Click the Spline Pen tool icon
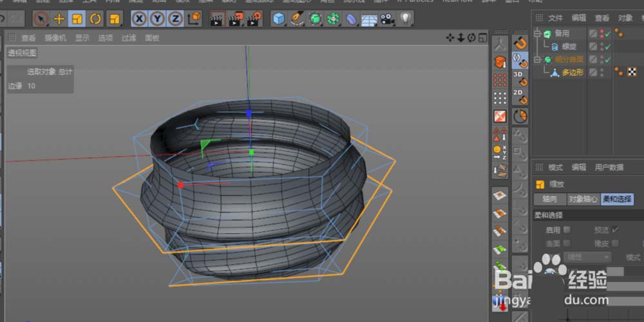This screenshot has width=644, height=322. click(x=297, y=19)
